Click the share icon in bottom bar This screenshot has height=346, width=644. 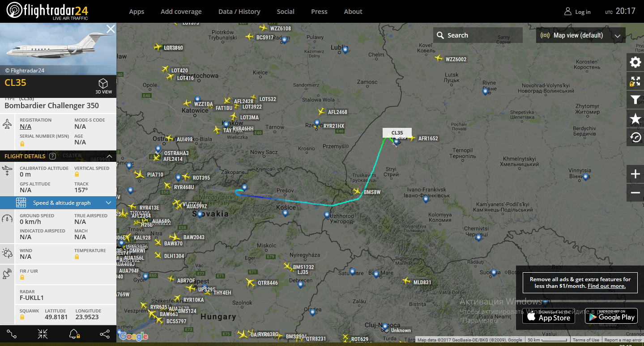(x=104, y=334)
